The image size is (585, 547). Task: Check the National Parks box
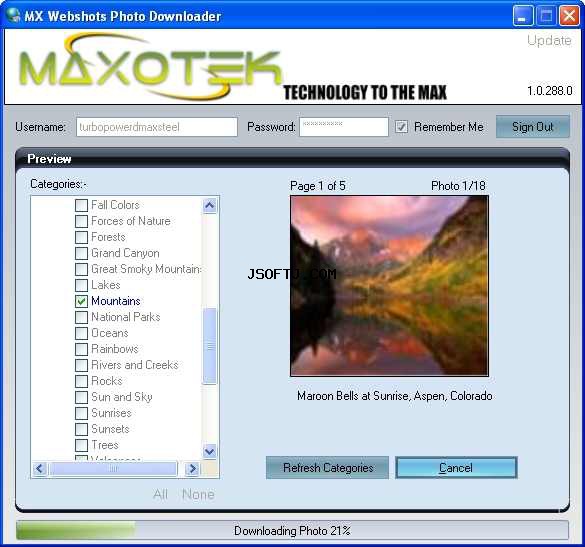pos(81,317)
